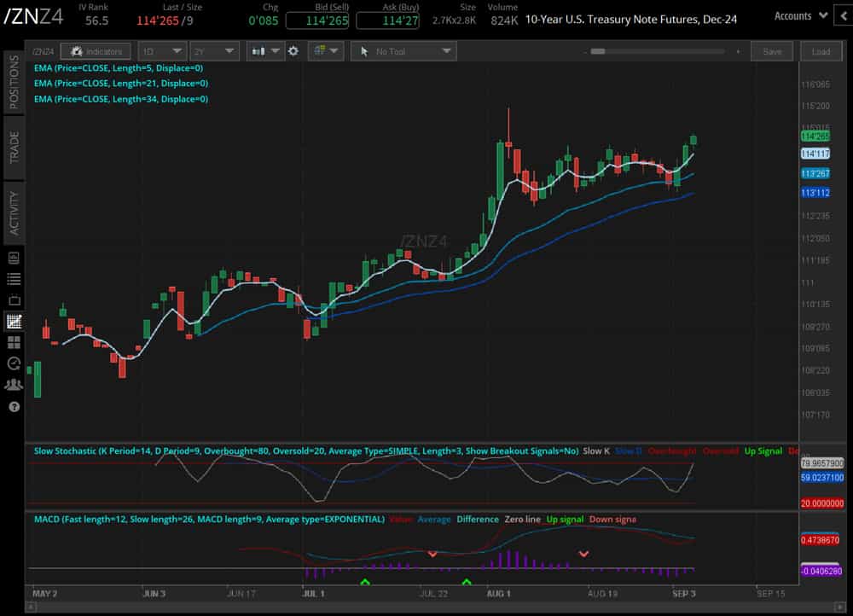Click the Indicators button
Image resolution: width=853 pixels, height=616 pixels.
point(96,51)
